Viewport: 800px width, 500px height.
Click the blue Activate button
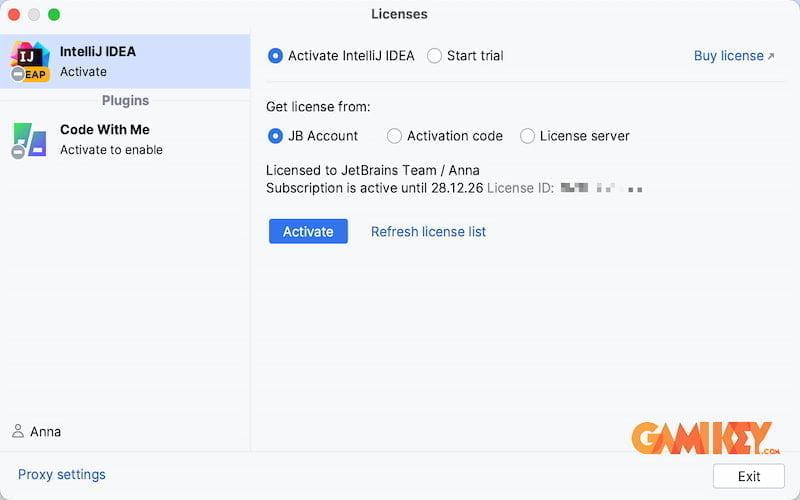click(x=308, y=231)
